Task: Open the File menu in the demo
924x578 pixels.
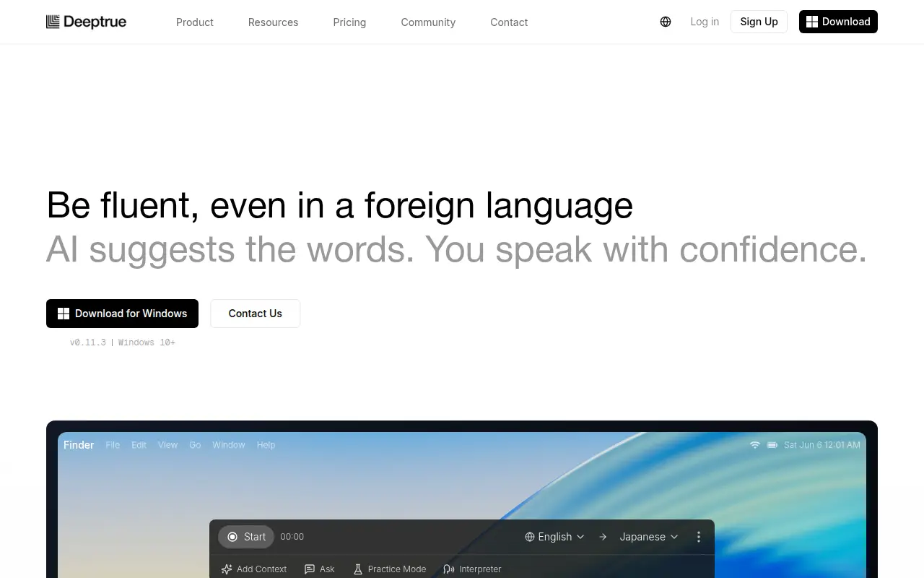Action: 113,445
